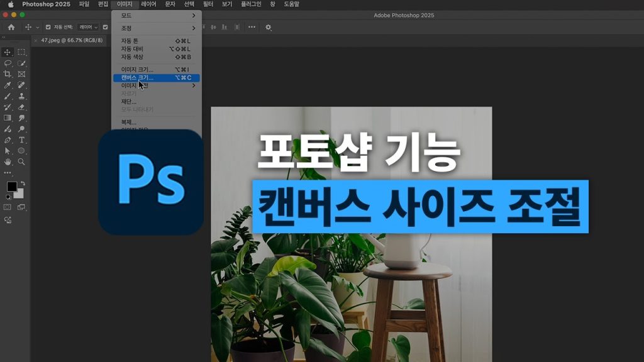The width and height of the screenshot is (644, 362).
Task: Expand the 모드 submenu
Action: point(157,15)
